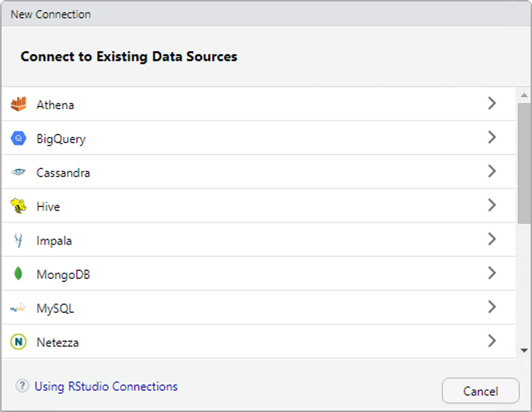
Task: Click the help question mark icon
Action: [x=22, y=386]
